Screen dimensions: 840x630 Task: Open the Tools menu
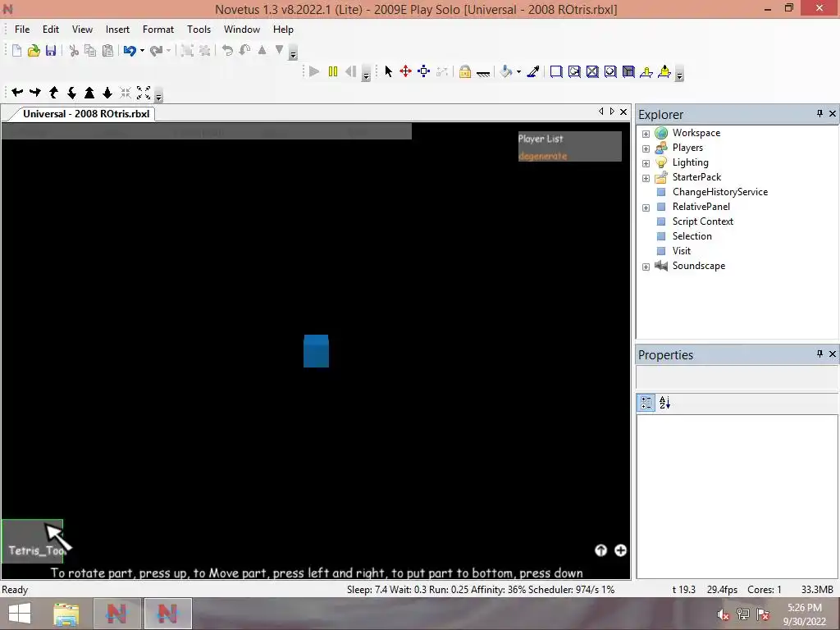[199, 30]
